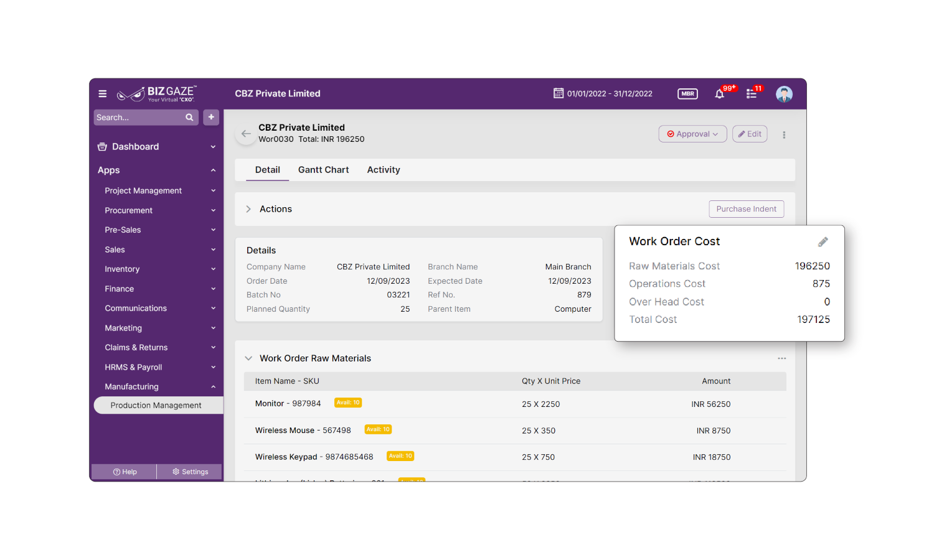The image size is (934, 560).
Task: Click the Purchase Indent button
Action: coord(746,209)
